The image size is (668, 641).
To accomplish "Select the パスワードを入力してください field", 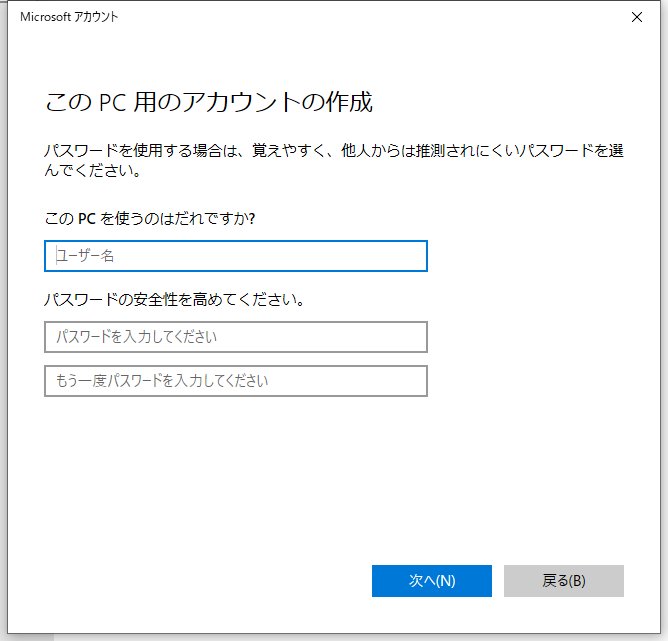I will [236, 337].
